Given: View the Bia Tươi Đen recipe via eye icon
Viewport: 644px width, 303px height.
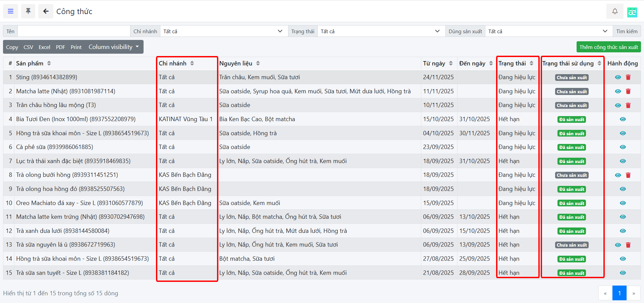Looking at the screenshot, I should [623, 119].
